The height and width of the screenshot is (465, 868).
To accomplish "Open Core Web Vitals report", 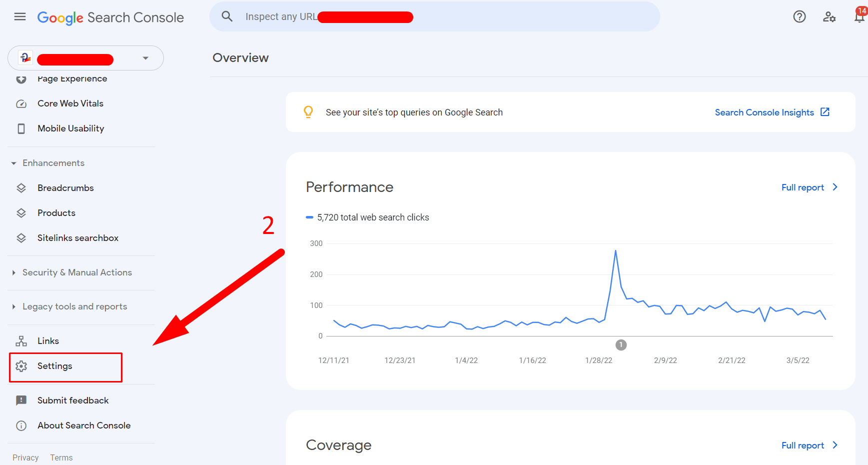I will 70,103.
